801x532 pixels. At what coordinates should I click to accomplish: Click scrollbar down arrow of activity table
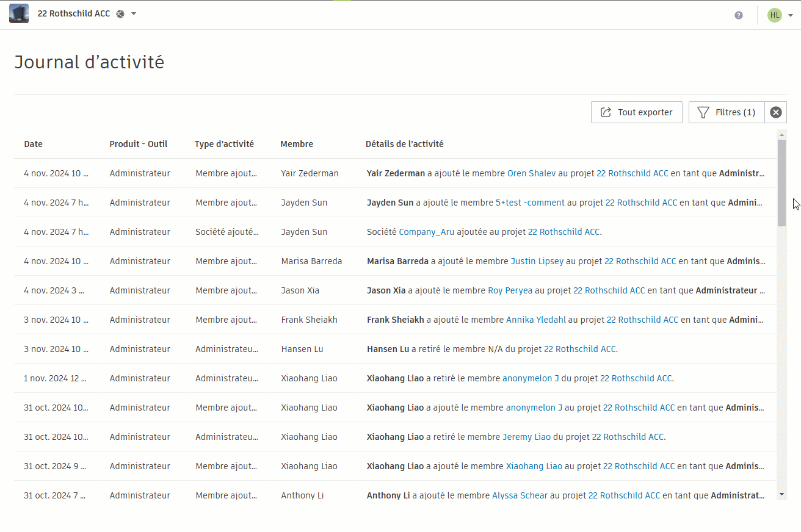point(781,494)
